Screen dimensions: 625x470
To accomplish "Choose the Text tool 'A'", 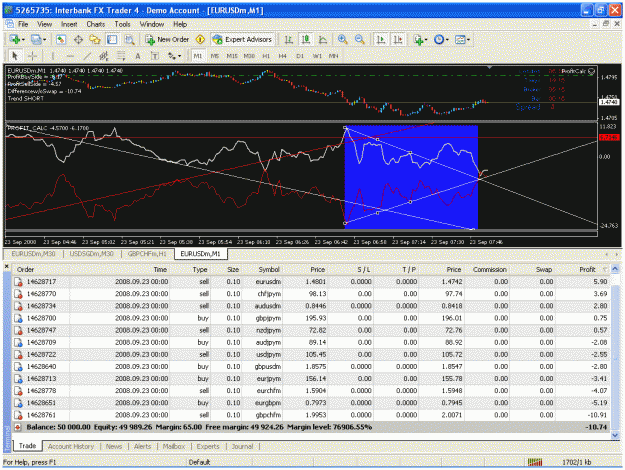I will point(138,56).
